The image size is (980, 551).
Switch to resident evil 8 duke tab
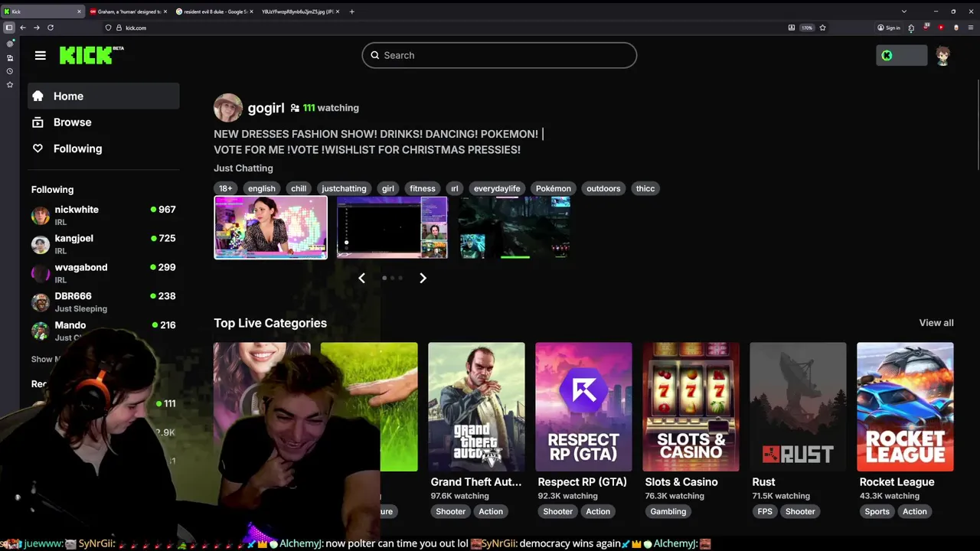(x=214, y=11)
